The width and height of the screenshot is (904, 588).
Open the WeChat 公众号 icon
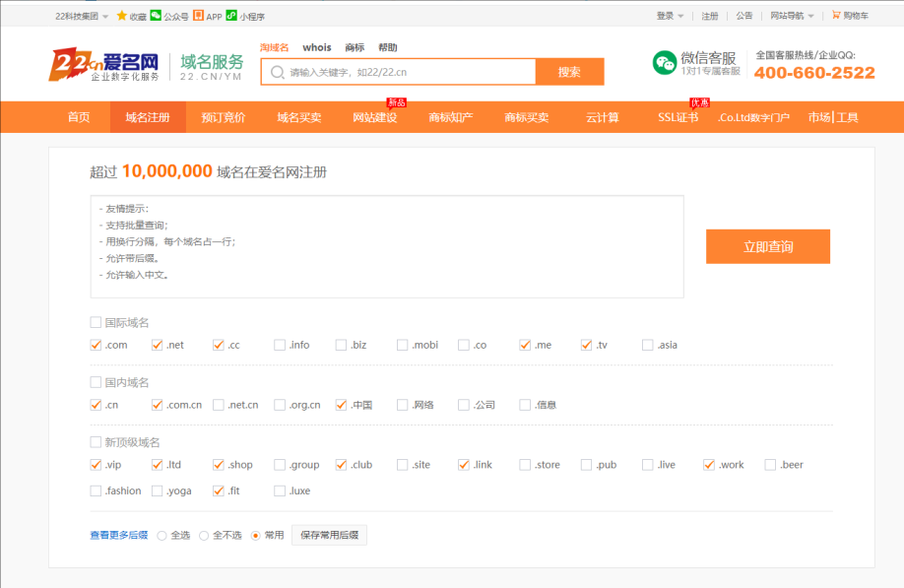(156, 16)
